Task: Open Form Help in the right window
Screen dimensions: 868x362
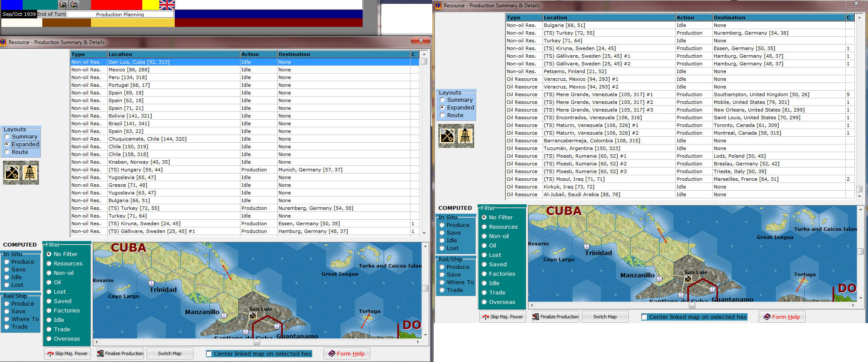Action: coord(782,317)
